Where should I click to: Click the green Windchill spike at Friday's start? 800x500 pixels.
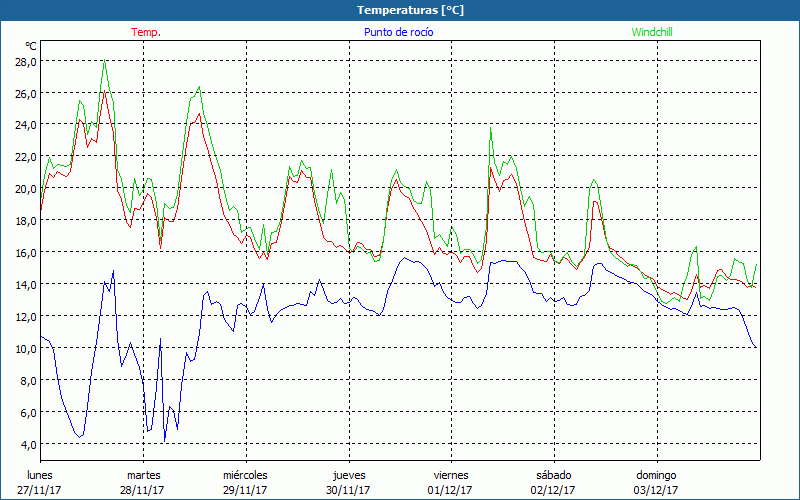click(x=490, y=128)
